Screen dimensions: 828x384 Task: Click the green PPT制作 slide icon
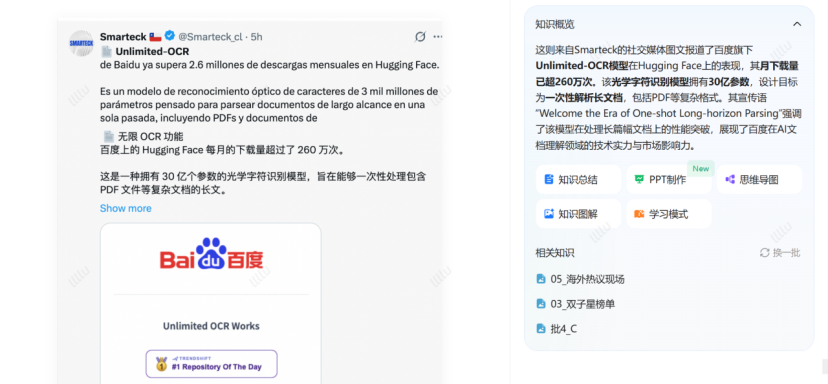pyautogui.click(x=639, y=180)
